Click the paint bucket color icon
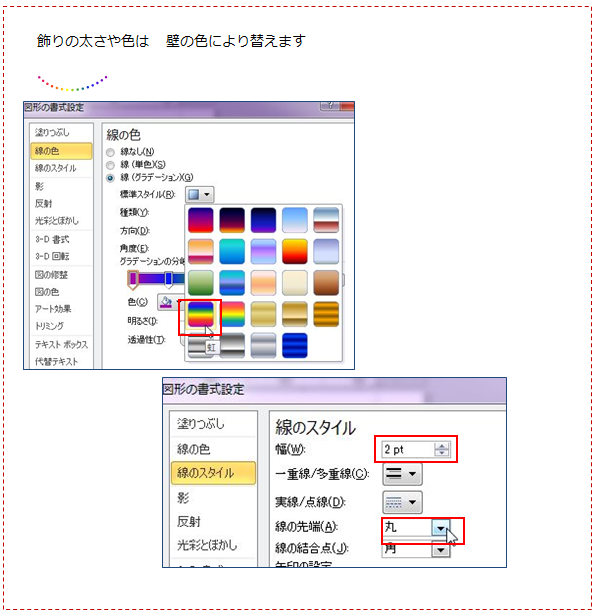The image size is (598, 616). [x=167, y=302]
